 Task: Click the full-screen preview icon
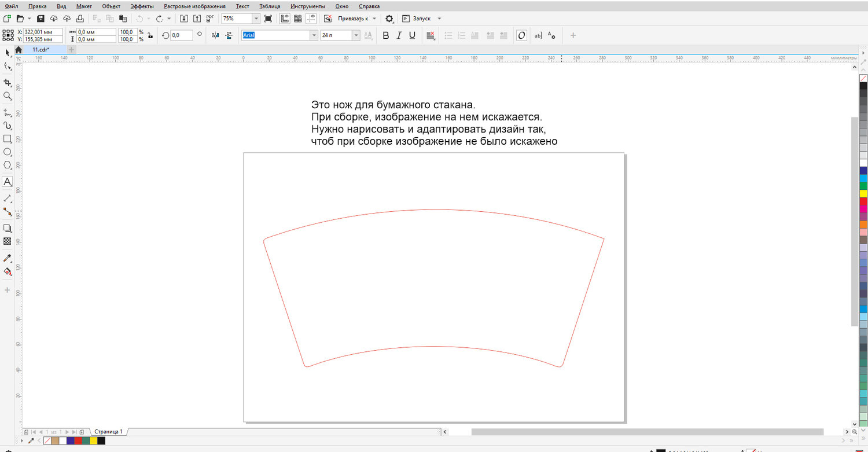coord(268,19)
